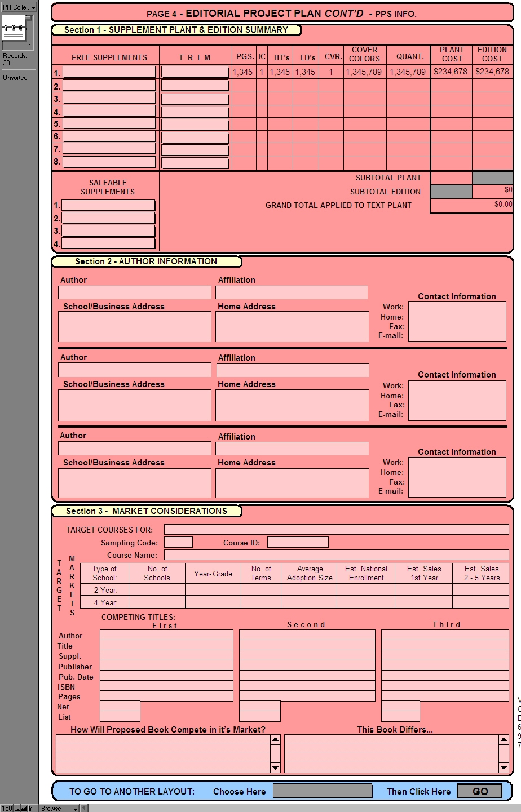Click Trim field in row 5
The height and width of the screenshot is (812, 521).
pos(195,124)
